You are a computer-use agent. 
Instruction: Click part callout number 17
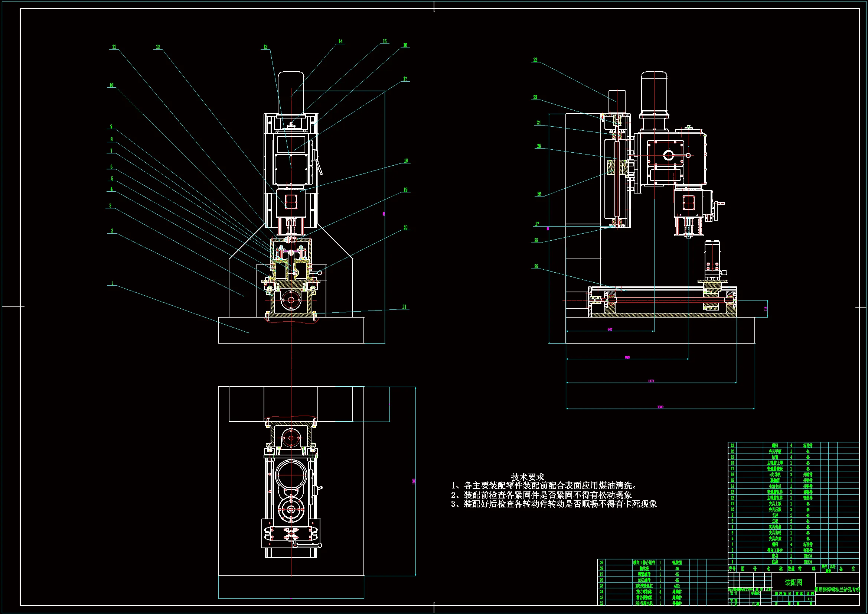tap(405, 79)
